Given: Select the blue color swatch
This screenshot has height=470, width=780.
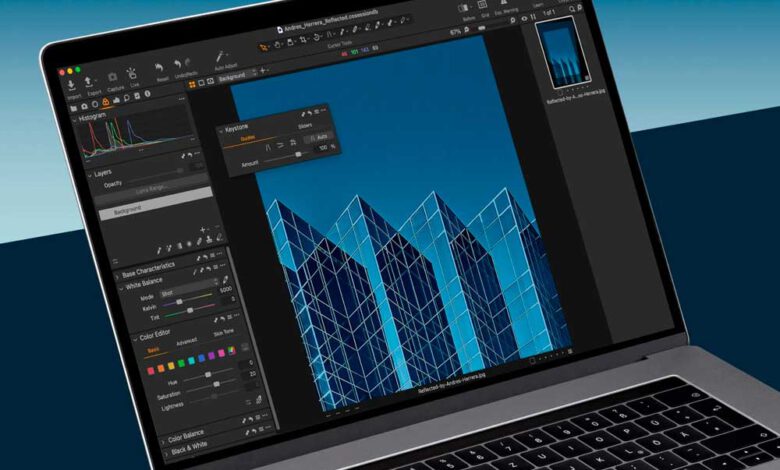Looking at the screenshot, I should [201, 359].
